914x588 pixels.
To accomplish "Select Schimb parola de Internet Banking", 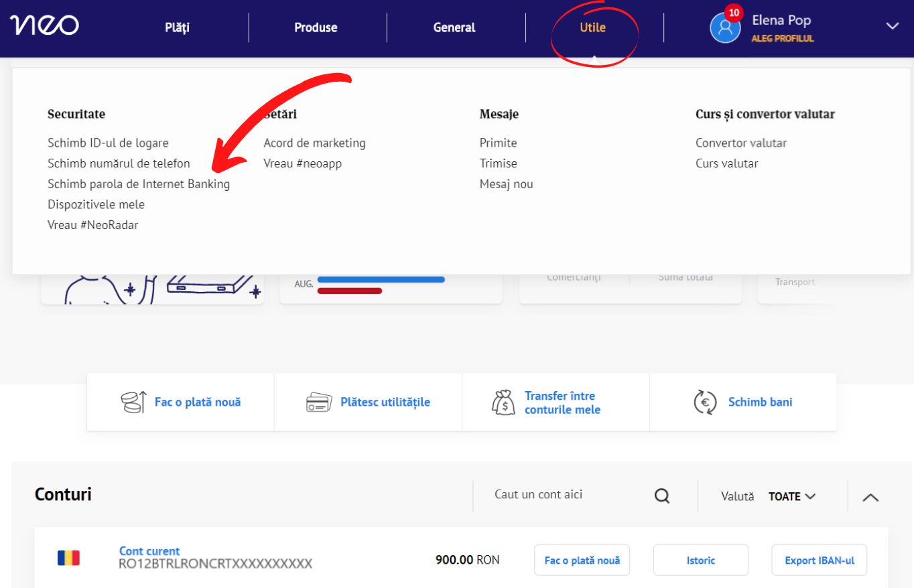I will (139, 183).
